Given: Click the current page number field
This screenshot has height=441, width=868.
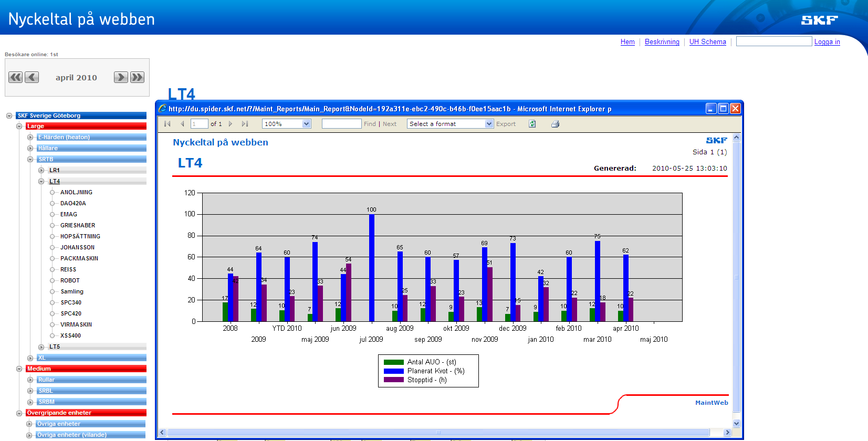Looking at the screenshot, I should [199, 124].
